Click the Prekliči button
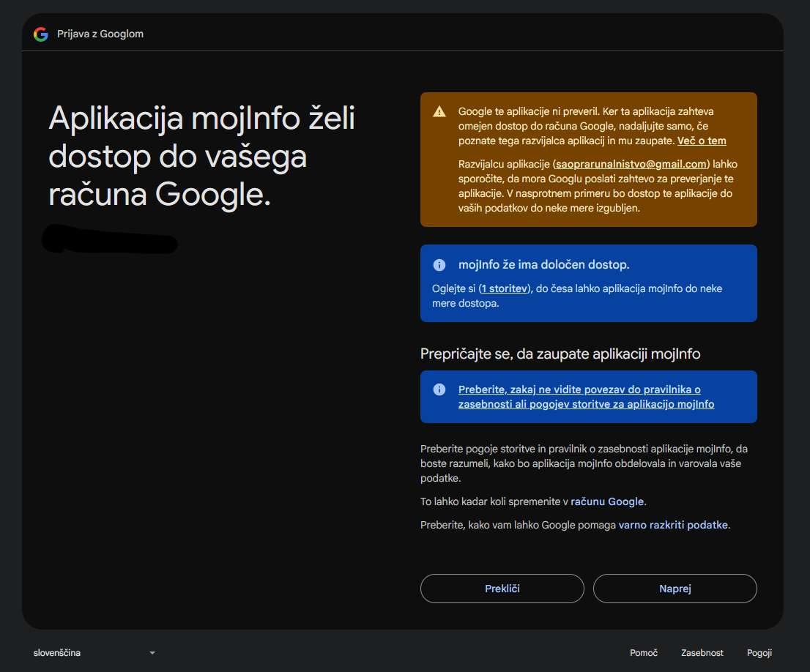The width and height of the screenshot is (810, 672). [502, 589]
